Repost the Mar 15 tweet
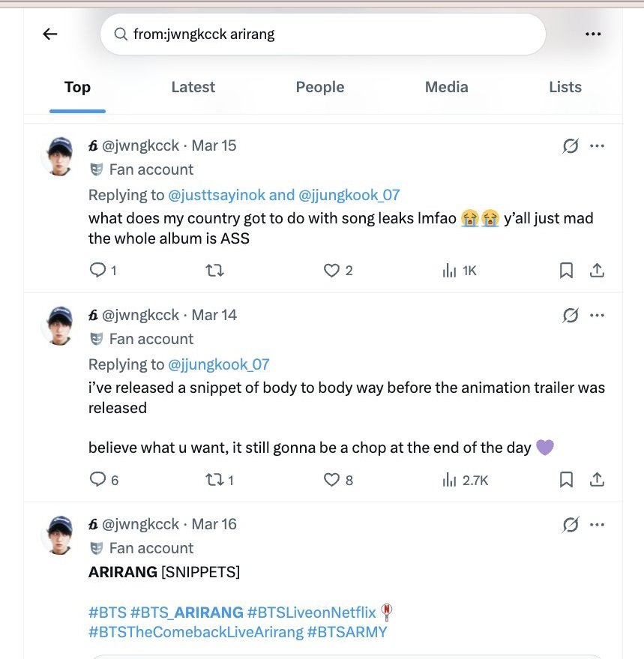This screenshot has width=644, height=659. point(214,270)
